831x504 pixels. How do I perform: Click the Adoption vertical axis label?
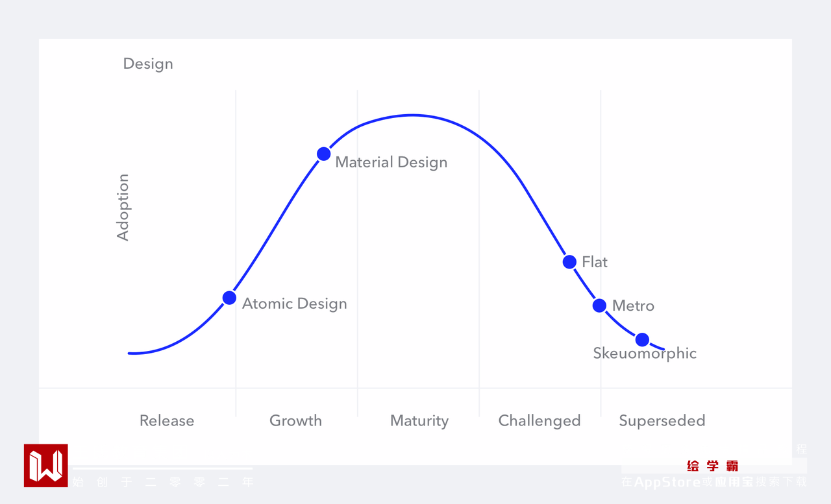123,208
